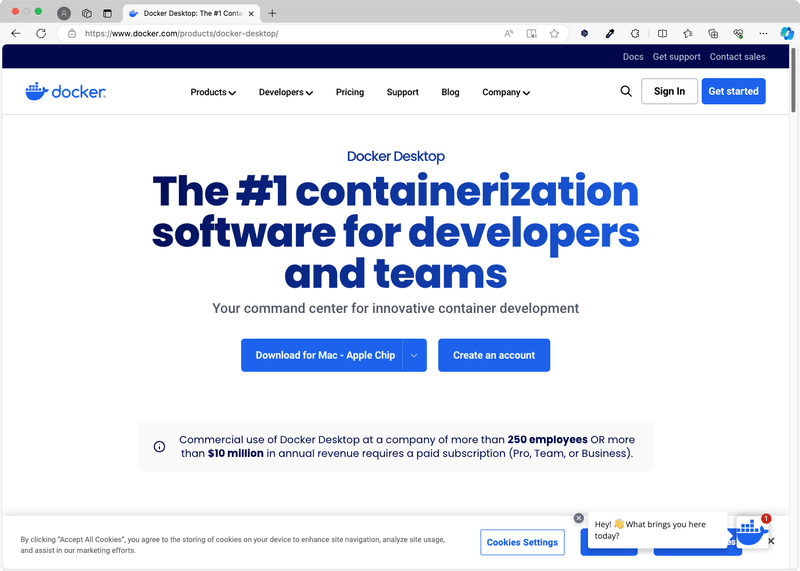800x571 pixels.
Task: Toggle the vertical tabs icon
Action: pyautogui.click(x=107, y=13)
